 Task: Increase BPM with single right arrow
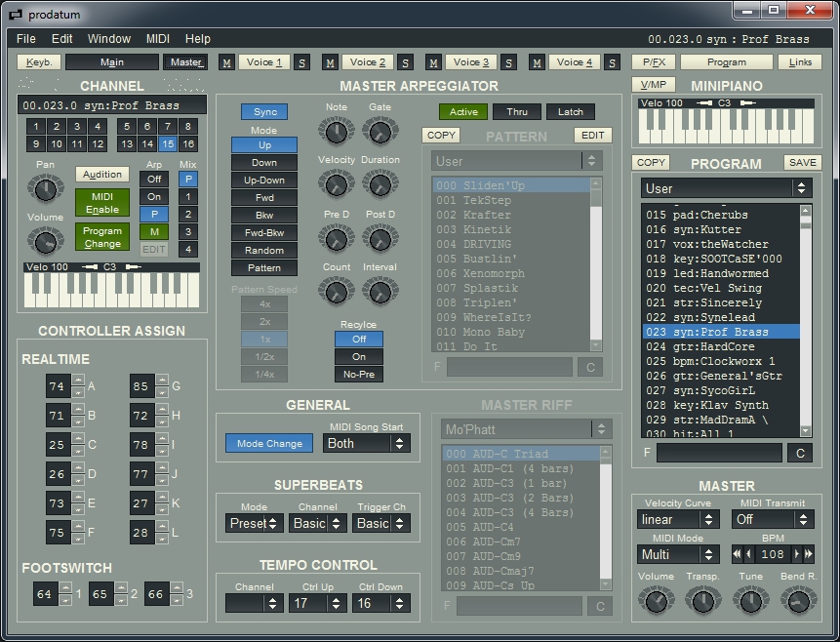tap(797, 554)
